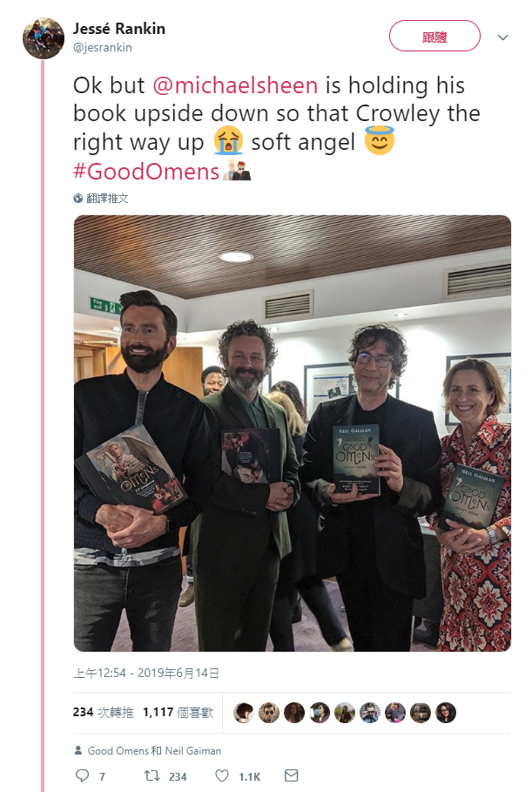Retweet using the retweet arrows icon

pyautogui.click(x=152, y=775)
